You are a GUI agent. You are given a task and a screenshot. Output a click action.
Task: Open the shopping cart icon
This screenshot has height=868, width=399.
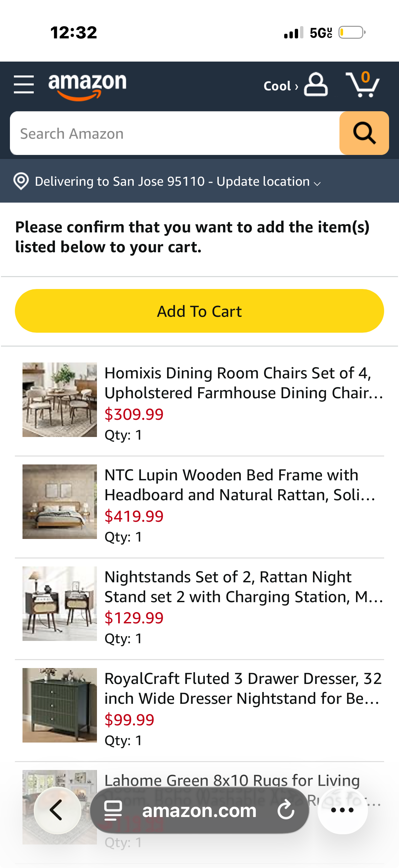click(363, 84)
